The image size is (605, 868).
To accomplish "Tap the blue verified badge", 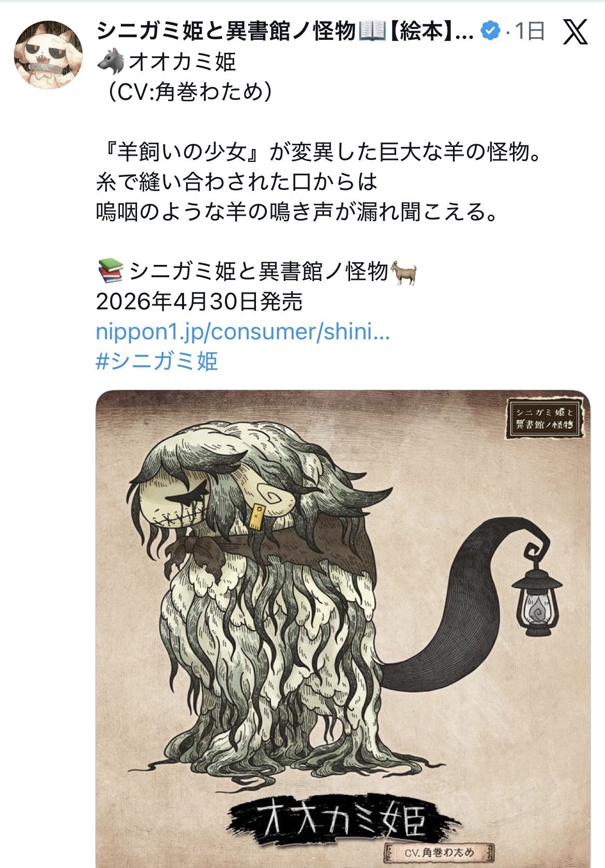I will coord(490,32).
